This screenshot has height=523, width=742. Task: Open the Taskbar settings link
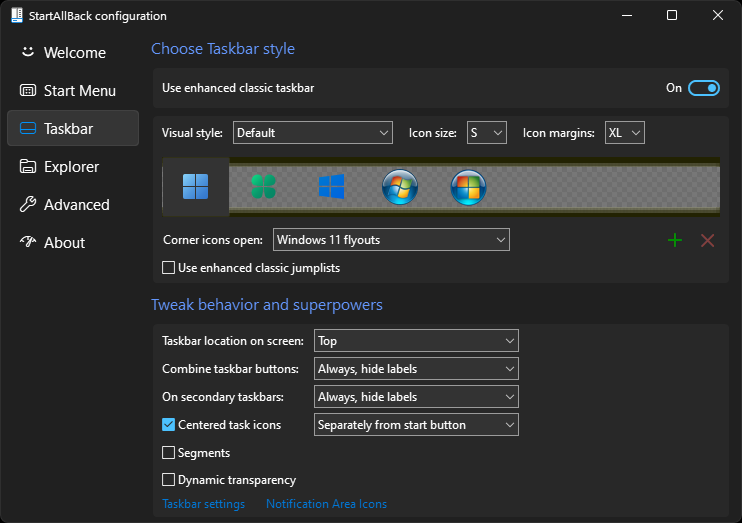pyautogui.click(x=203, y=504)
